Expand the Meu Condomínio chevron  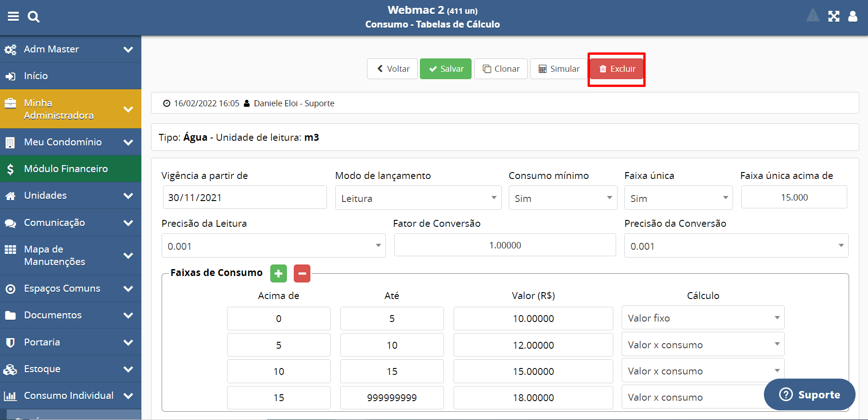[128, 142]
